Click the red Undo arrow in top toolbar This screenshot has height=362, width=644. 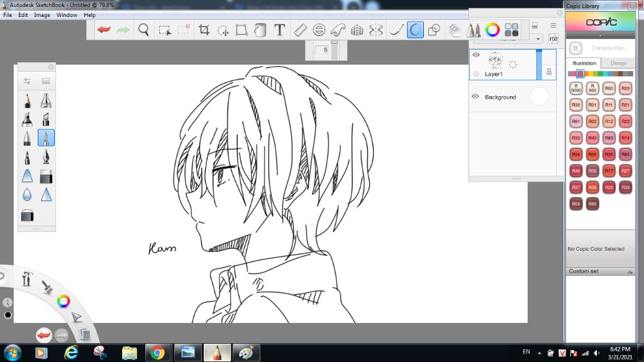[x=104, y=30]
